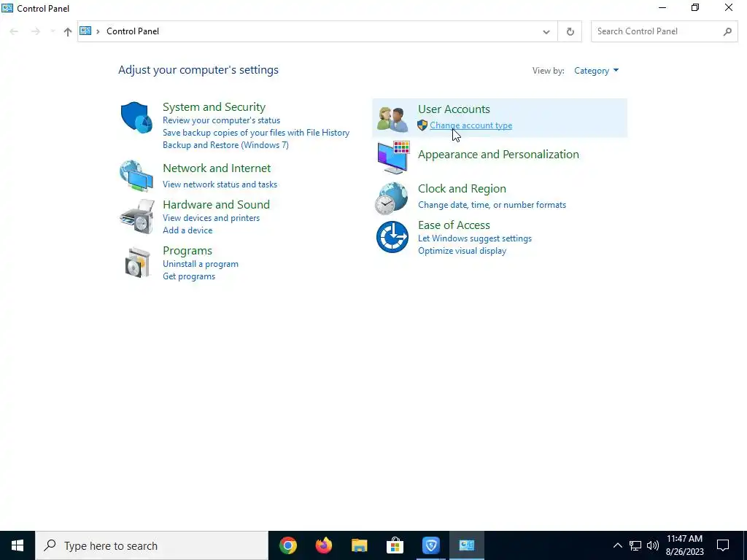Open the Ease of Access icon
Image resolution: width=747 pixels, height=560 pixels.
[392, 237]
